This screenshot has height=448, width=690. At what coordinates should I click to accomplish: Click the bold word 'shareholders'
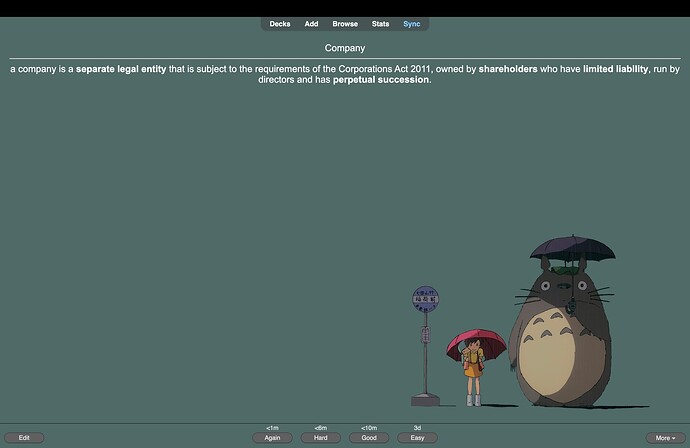pyautogui.click(x=508, y=69)
